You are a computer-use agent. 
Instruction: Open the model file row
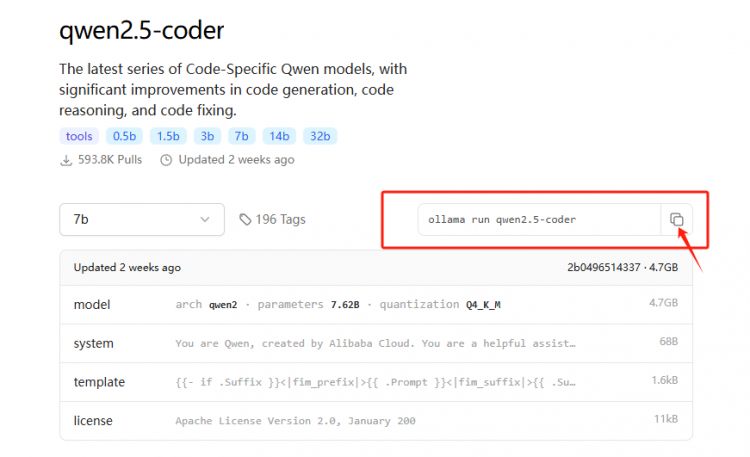[375, 304]
